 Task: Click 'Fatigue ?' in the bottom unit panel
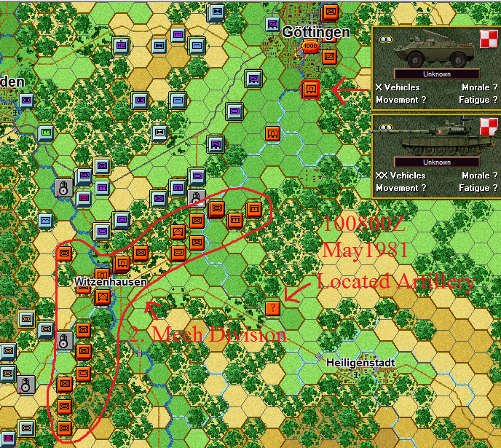click(478, 188)
